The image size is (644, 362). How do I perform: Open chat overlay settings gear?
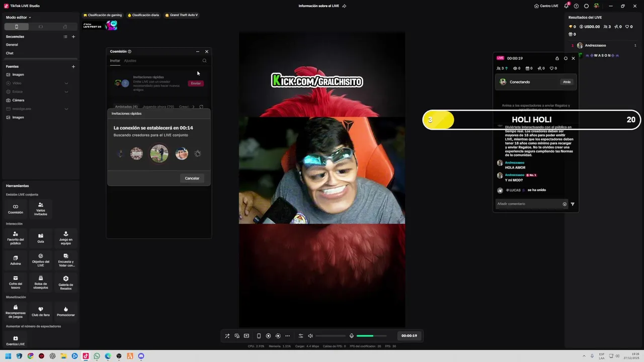point(566,58)
